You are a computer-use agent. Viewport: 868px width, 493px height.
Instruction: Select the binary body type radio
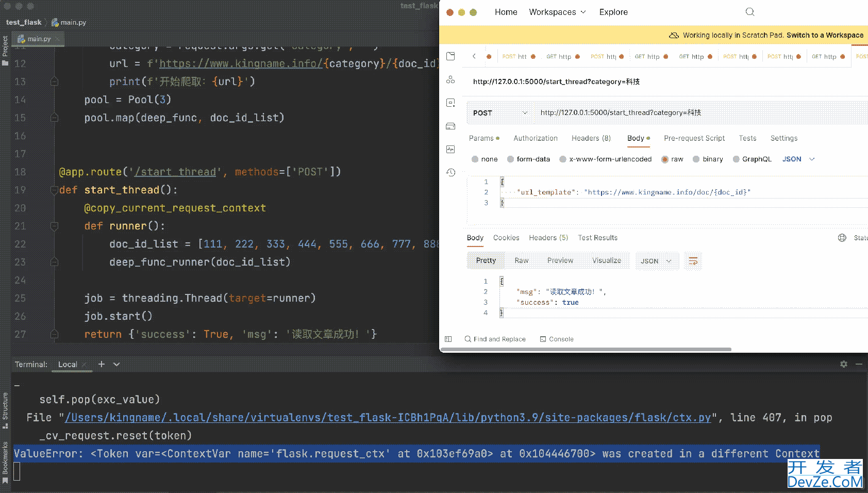[x=696, y=159]
